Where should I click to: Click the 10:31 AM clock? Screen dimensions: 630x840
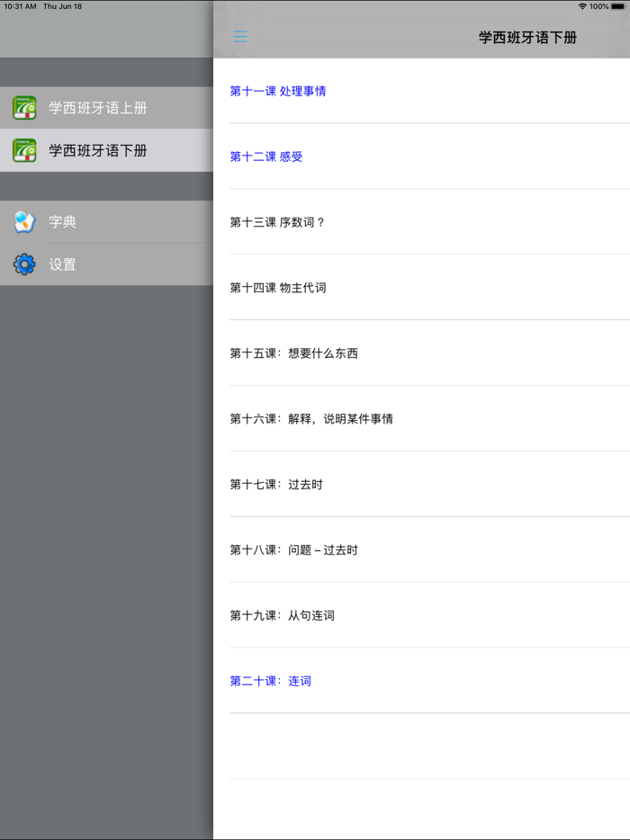(x=21, y=6)
